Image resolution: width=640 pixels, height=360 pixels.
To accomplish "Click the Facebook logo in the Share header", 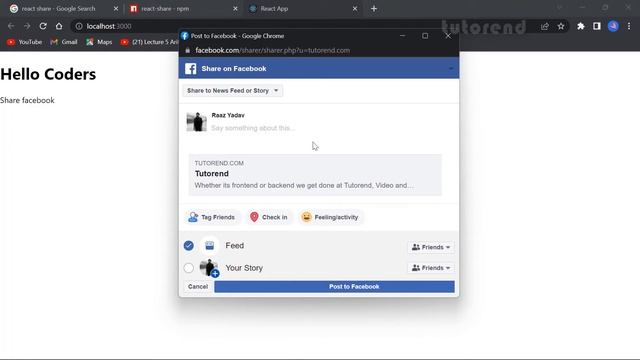I will tap(191, 69).
